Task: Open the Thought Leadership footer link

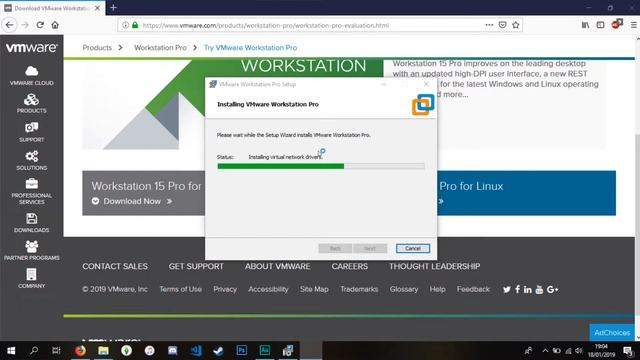Action: [x=434, y=267]
